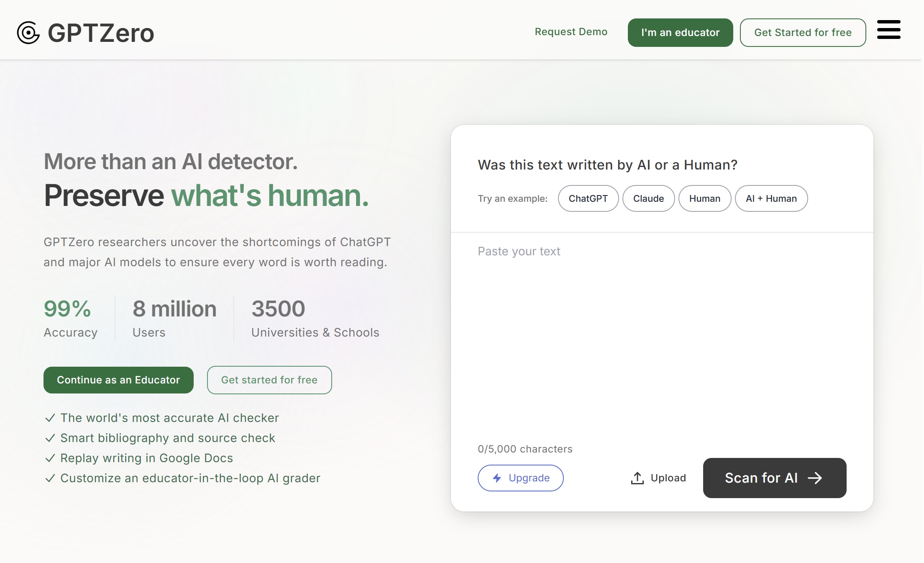The image size is (924, 563).
Task: Load the Human example text
Action: coord(704,198)
